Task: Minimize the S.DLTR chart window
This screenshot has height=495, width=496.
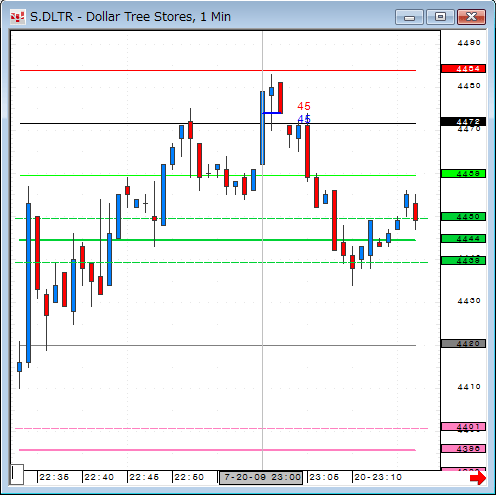Action: [409, 17]
